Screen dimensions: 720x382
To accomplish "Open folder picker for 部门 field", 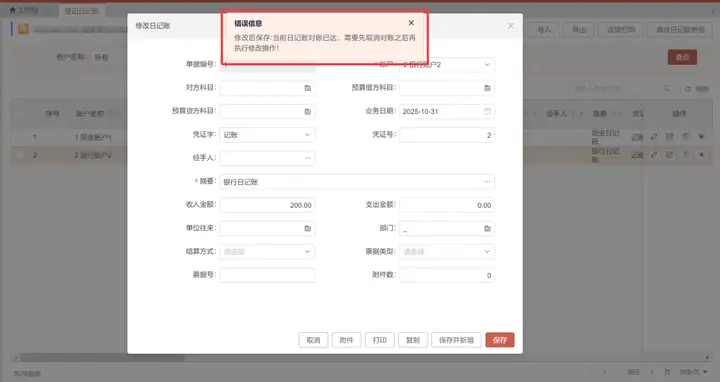I will pos(487,229).
